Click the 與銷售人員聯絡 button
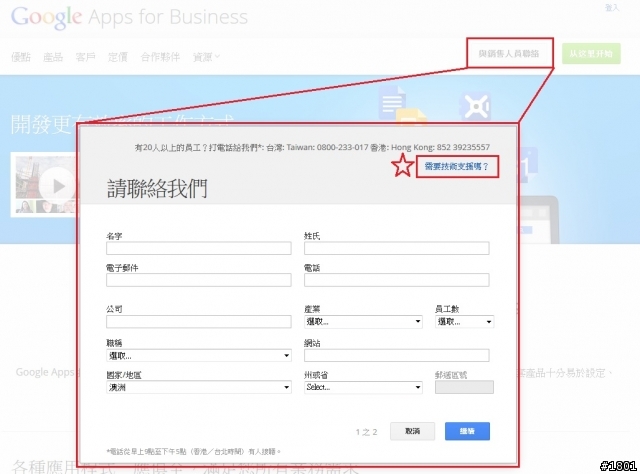Image resolution: width=640 pixels, height=474 pixels. (x=509, y=53)
